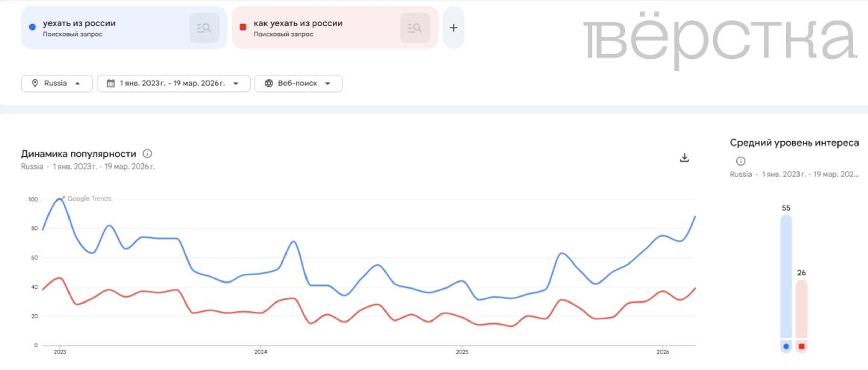Add a new comparison term with plus
The width and height of the screenshot is (868, 370).
coord(453,28)
